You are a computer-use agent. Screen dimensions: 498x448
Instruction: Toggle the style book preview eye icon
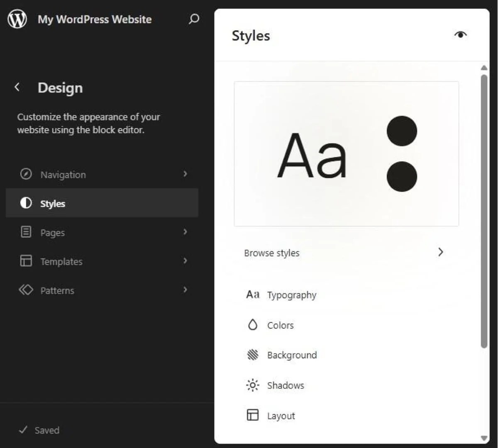tap(460, 35)
